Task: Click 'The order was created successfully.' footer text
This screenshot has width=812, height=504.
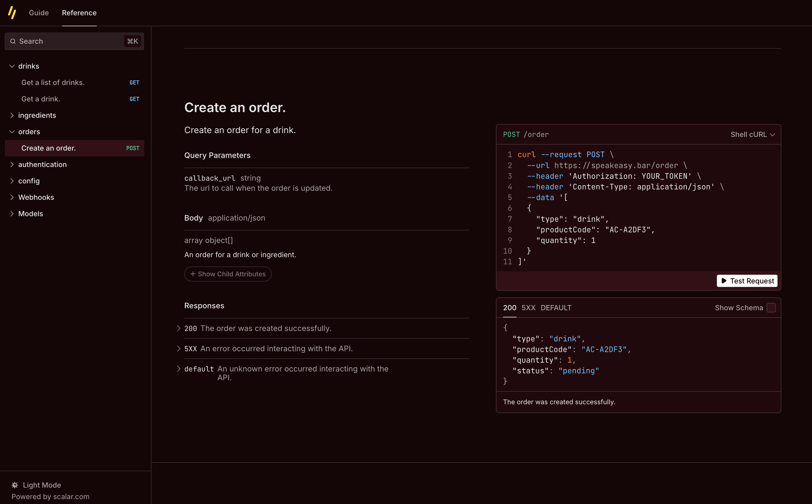Action: click(559, 402)
